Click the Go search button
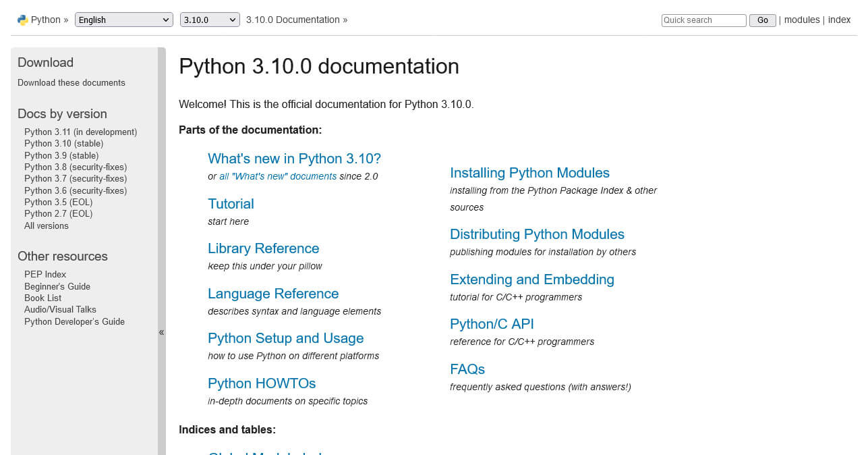This screenshot has height=455, width=868. click(763, 20)
